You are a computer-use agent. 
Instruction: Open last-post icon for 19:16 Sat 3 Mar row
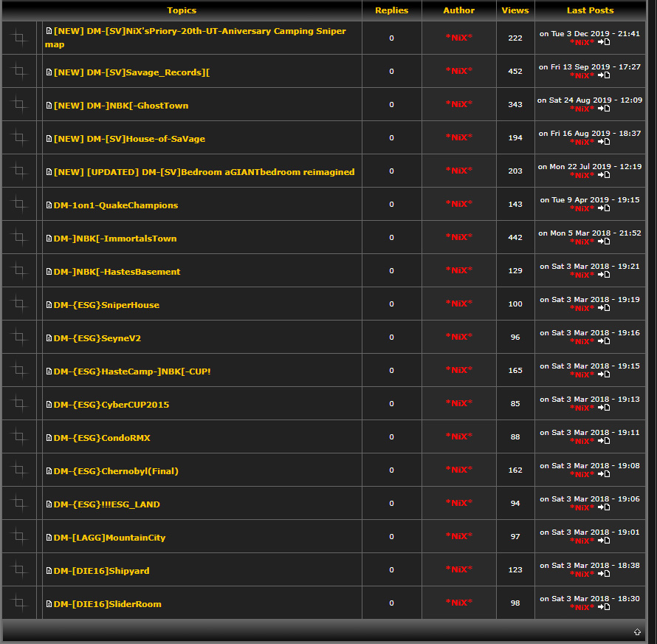[x=604, y=341]
